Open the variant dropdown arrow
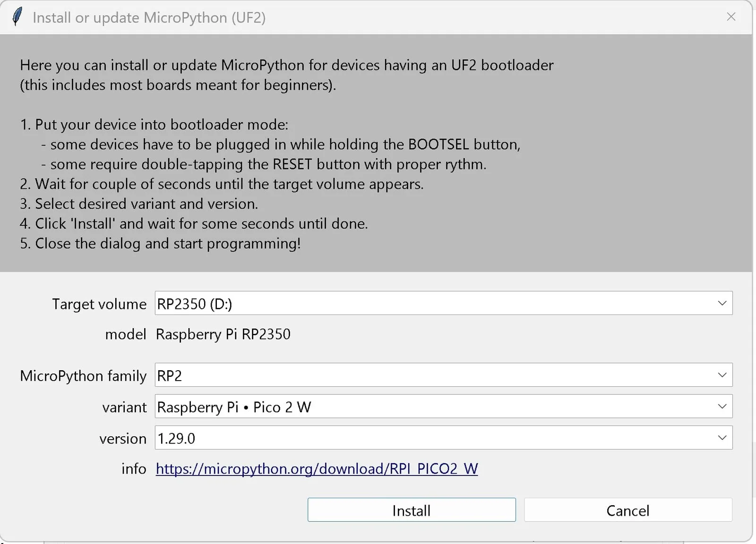Screen dimensions: 756x544 [722, 406]
